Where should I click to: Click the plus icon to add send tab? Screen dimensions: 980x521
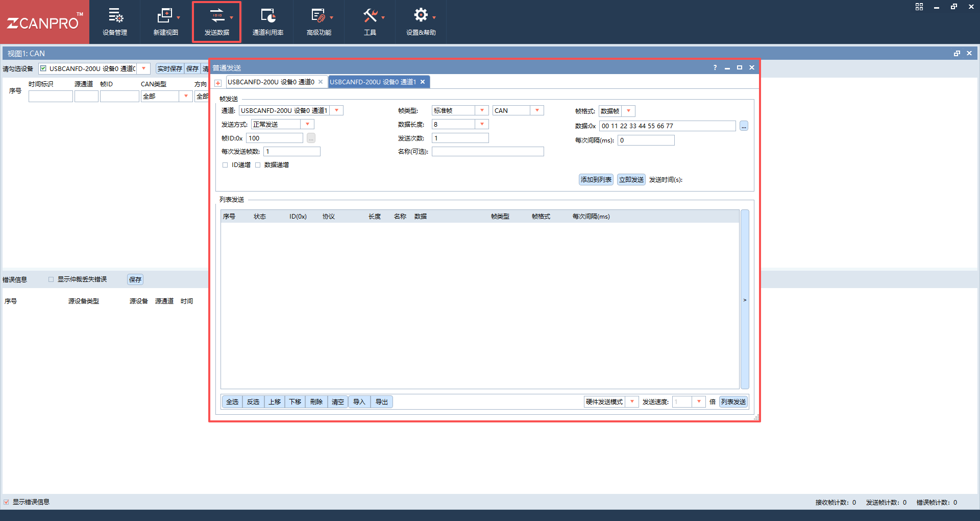point(218,83)
